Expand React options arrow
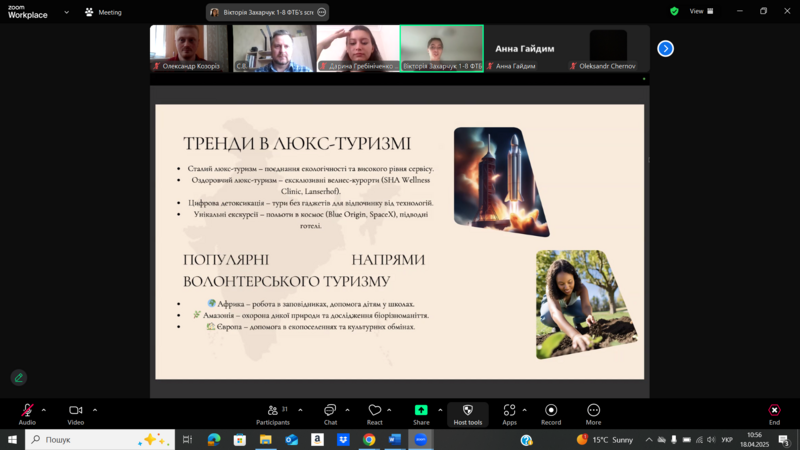This screenshot has height=450, width=800. coord(389,410)
